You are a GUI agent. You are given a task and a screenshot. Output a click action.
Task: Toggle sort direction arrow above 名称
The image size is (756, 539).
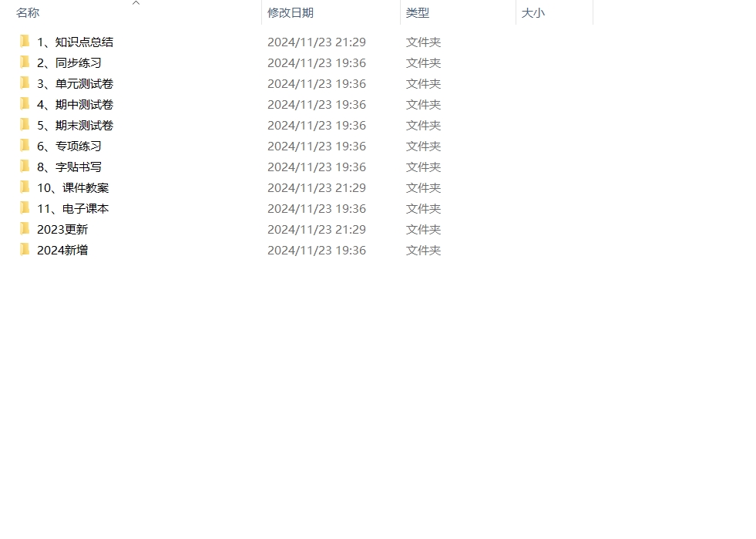136,3
